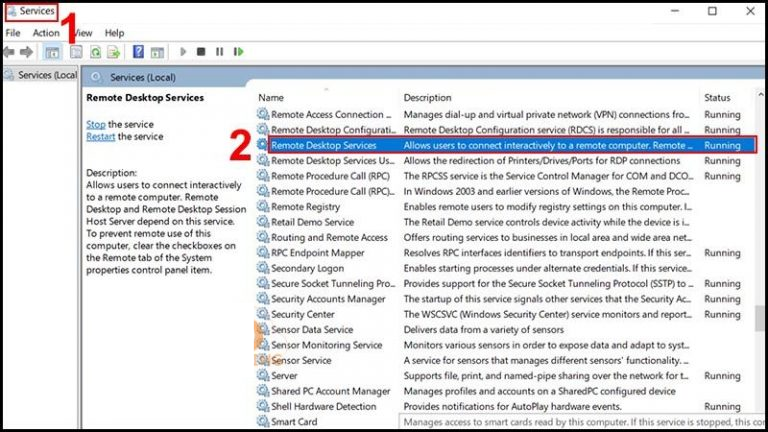
Task: Toggle the Show/Hide Action Pane toolbar icon
Action: (x=157, y=52)
